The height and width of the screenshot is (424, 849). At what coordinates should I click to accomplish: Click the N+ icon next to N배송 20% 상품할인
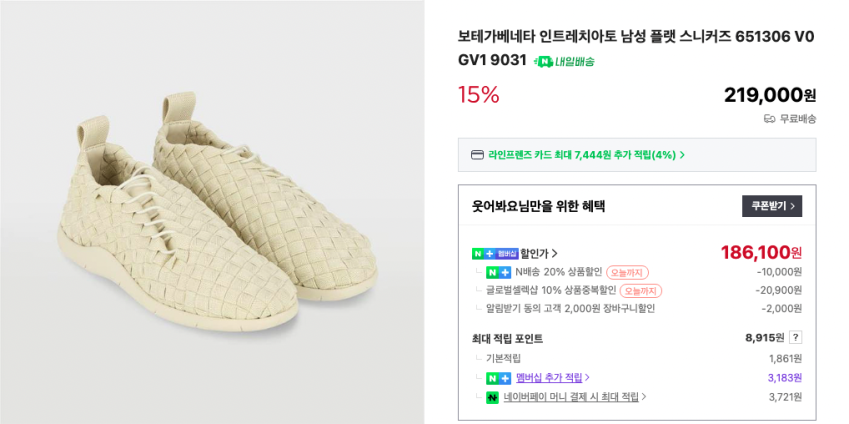click(498, 272)
